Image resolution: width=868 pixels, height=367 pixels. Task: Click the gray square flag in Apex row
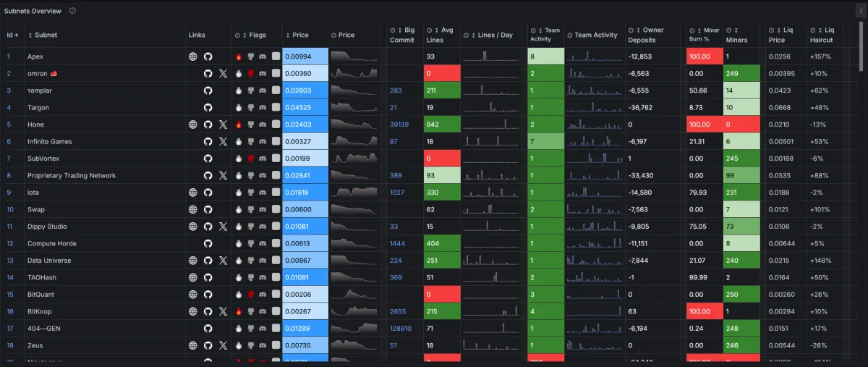[276, 56]
